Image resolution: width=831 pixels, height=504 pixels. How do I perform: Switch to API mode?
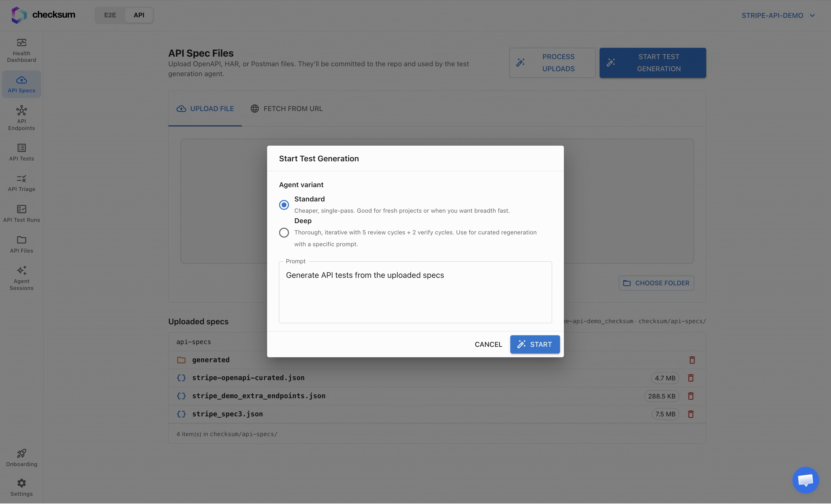(139, 15)
